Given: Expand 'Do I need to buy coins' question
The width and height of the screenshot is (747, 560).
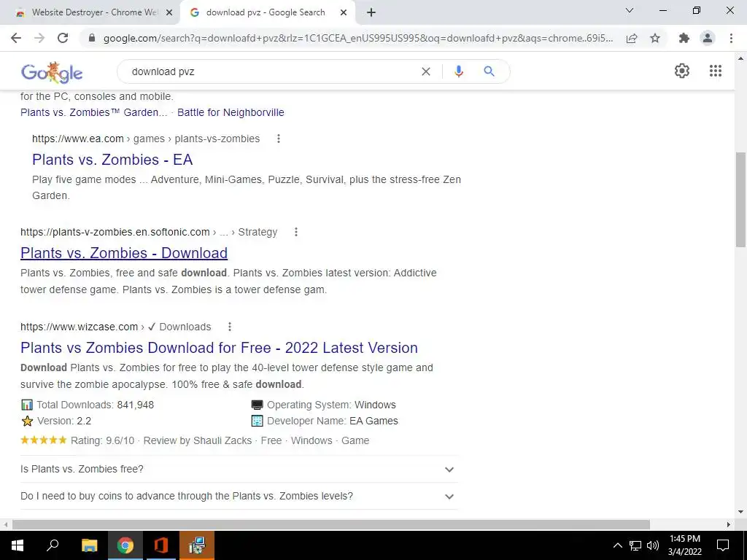Looking at the screenshot, I should coord(239,496).
